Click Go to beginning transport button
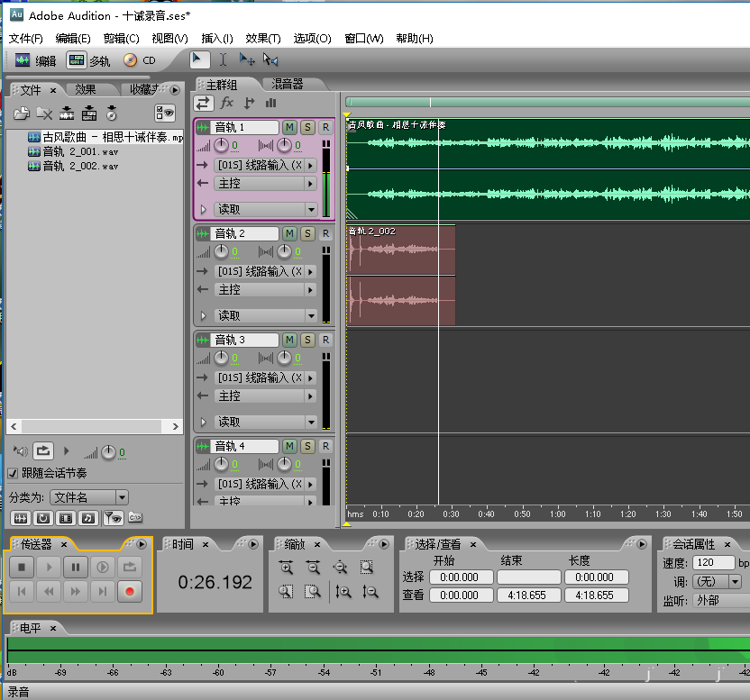The height and width of the screenshot is (700, 750). pos(22,592)
